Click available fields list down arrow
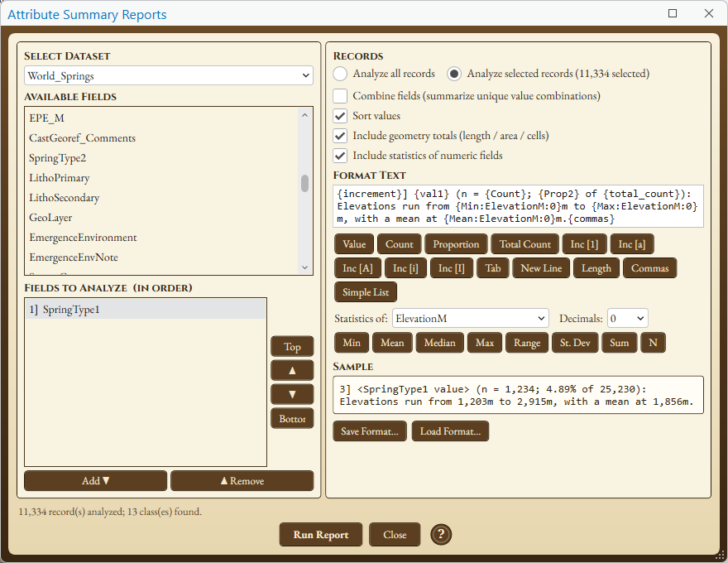The height and width of the screenshot is (563, 728). (304, 267)
